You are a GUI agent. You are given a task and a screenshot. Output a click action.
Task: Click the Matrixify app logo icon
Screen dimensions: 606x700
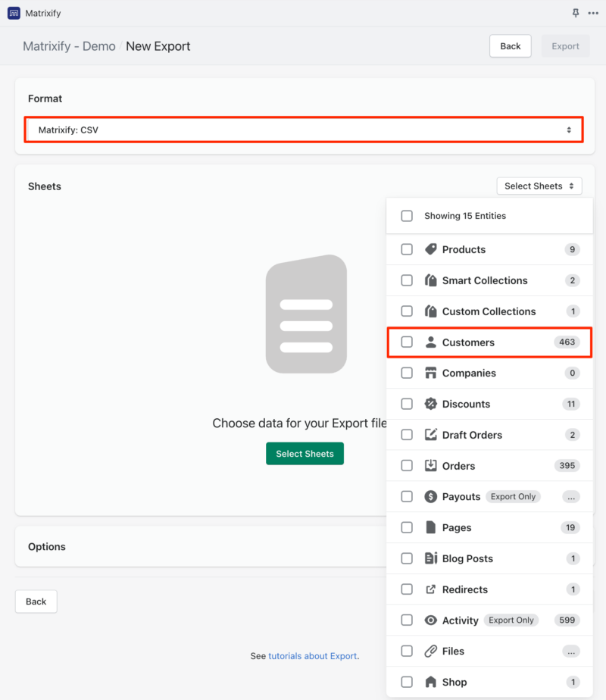[14, 13]
